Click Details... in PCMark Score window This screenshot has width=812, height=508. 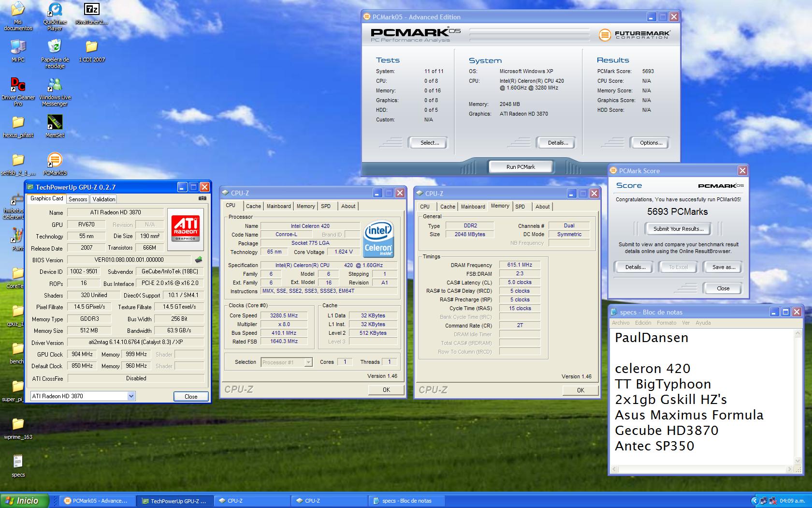pyautogui.click(x=635, y=267)
